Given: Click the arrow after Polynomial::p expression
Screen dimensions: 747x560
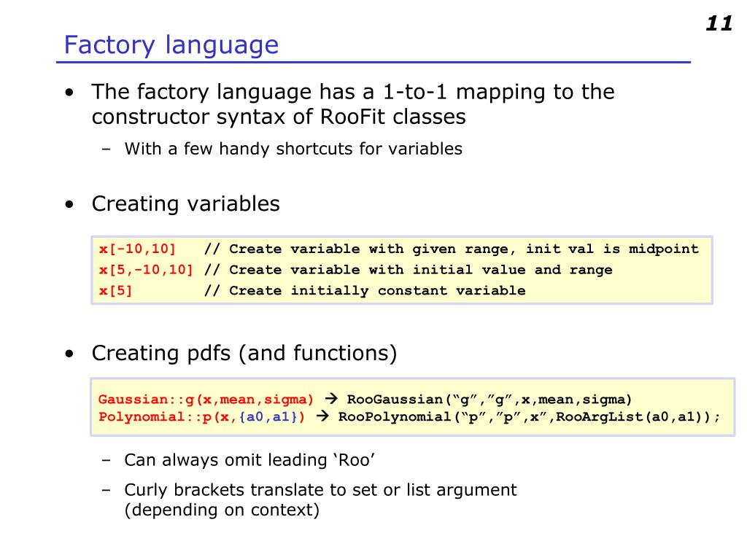Looking at the screenshot, I should pos(322,416).
